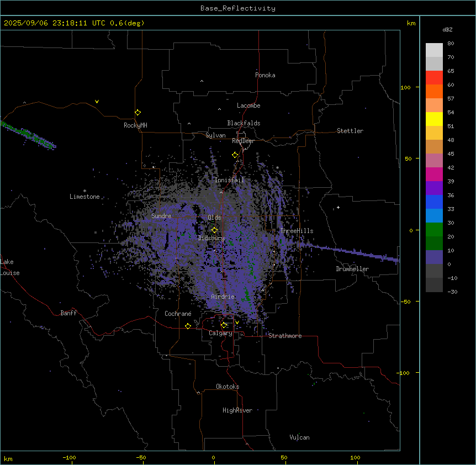Click the asterisk marker northeast of Innisfail
Screen dimensions: 476x465
pyautogui.click(x=277, y=167)
